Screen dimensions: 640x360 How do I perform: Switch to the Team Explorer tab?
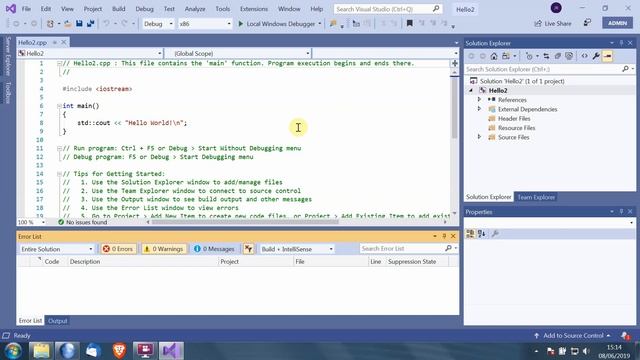pos(536,197)
